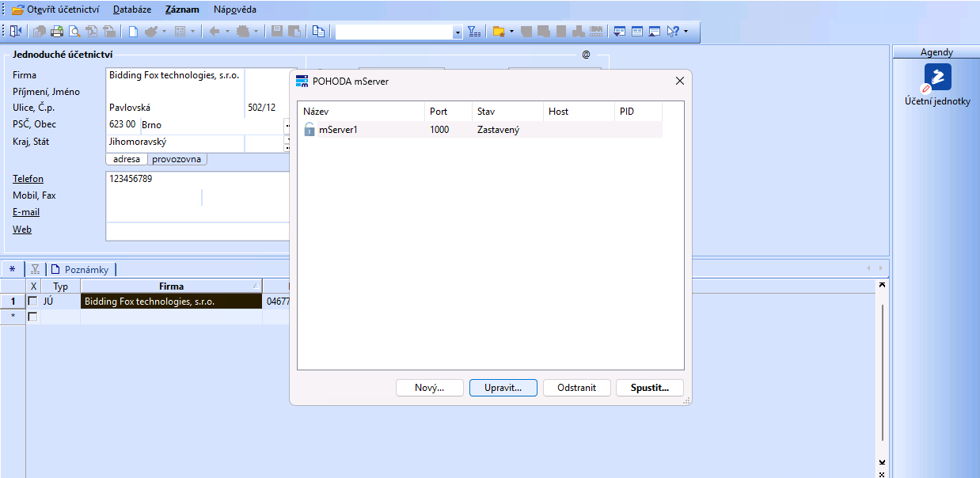
Task: Click the context help question mark icon
Action: pos(673,32)
